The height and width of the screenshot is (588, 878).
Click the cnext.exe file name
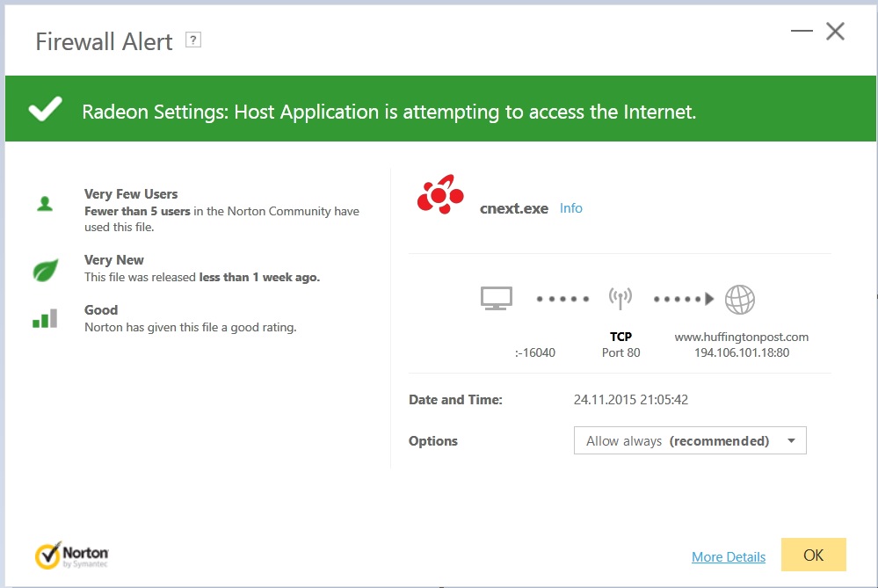[x=514, y=209]
